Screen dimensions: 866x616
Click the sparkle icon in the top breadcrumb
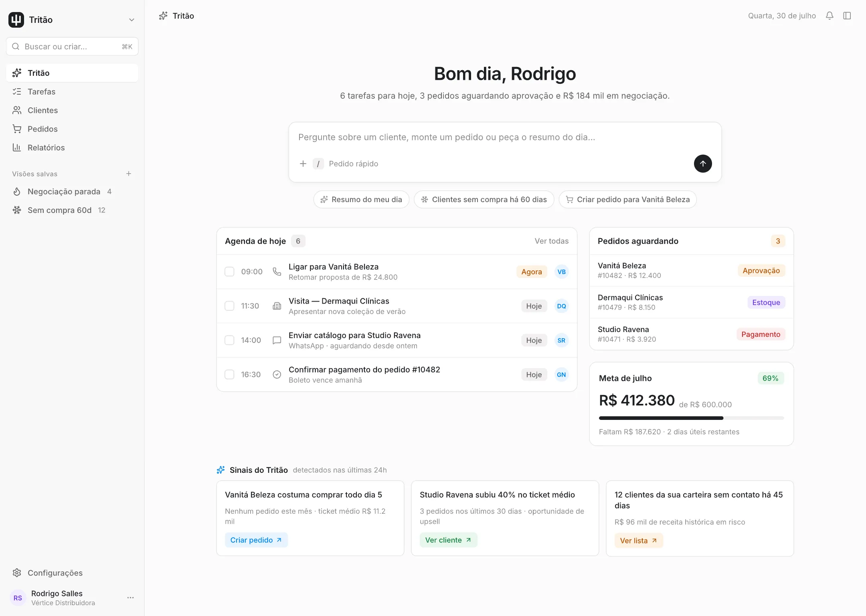click(163, 16)
